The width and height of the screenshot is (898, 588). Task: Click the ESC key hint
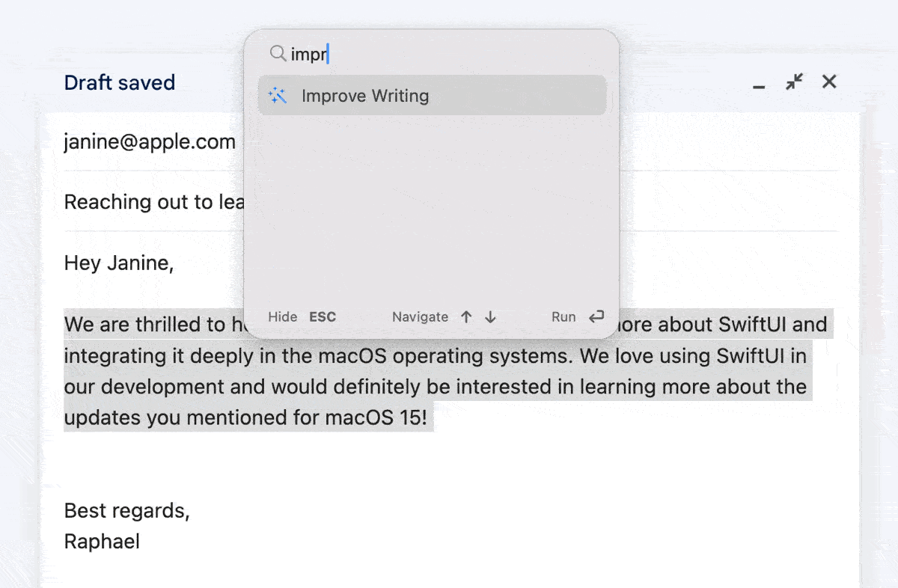click(323, 316)
